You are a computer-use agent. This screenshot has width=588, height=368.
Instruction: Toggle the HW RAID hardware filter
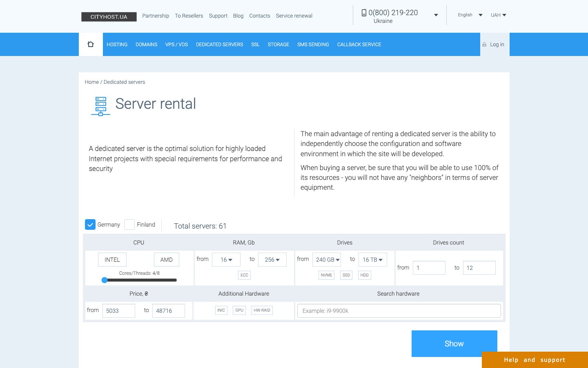pos(262,310)
